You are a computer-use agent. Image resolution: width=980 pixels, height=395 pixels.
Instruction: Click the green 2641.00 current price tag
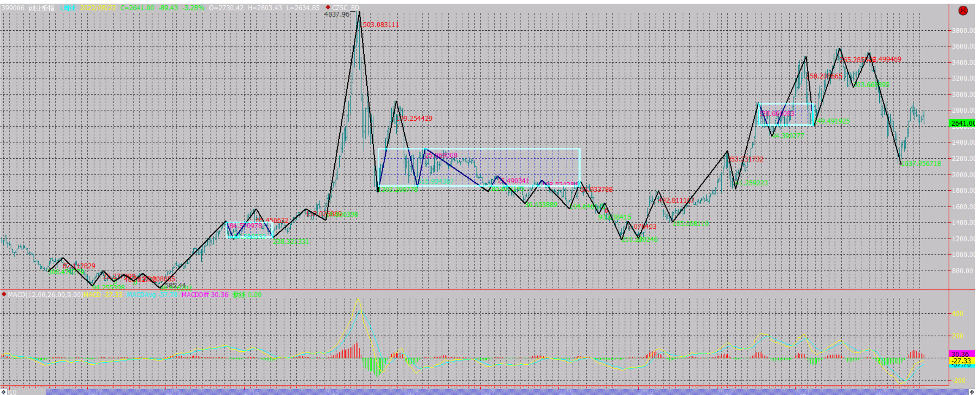coord(961,123)
